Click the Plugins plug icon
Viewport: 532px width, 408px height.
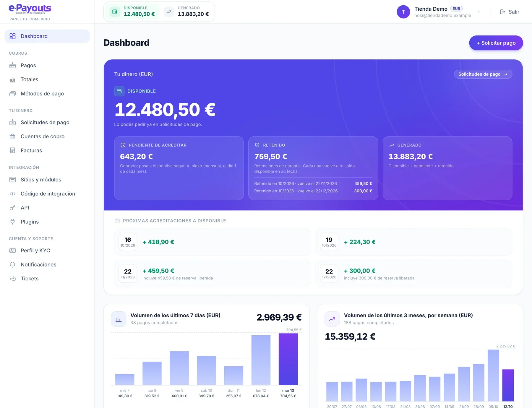coord(12,222)
